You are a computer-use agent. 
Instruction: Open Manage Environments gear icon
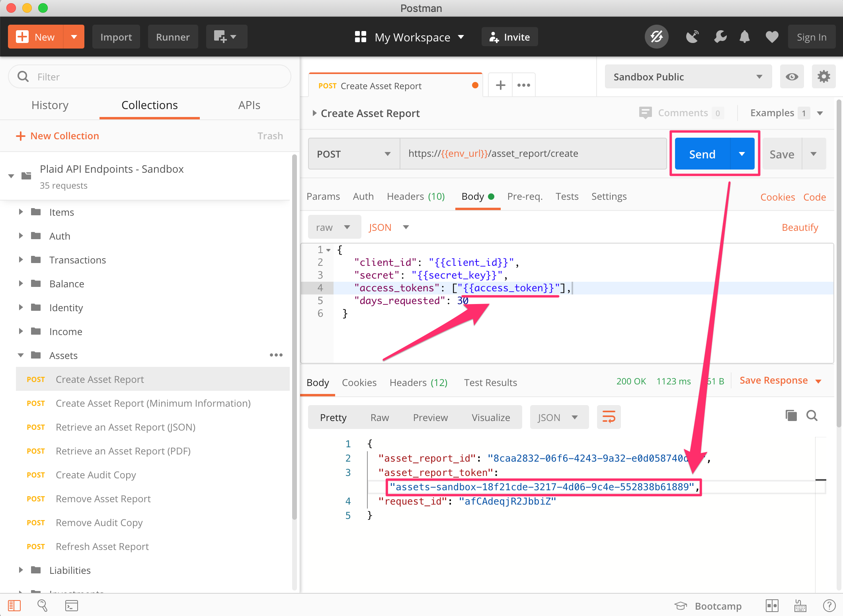click(823, 77)
